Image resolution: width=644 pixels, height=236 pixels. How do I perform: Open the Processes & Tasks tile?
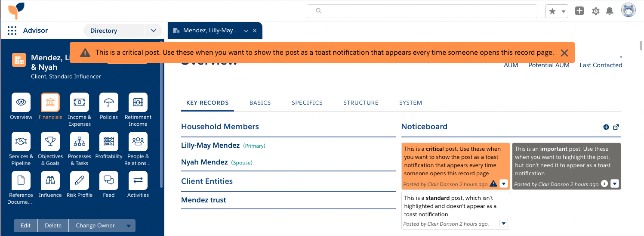pyautogui.click(x=80, y=141)
